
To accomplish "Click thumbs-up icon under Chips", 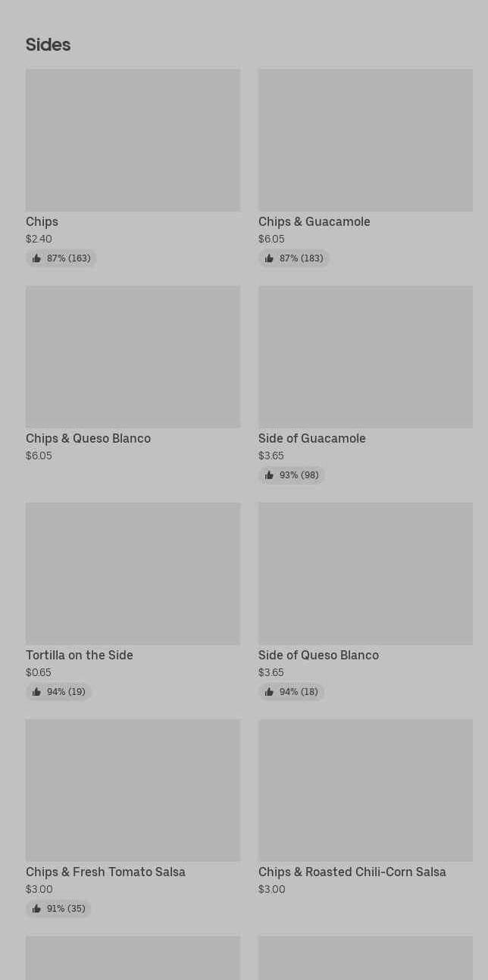I will (x=36, y=258).
